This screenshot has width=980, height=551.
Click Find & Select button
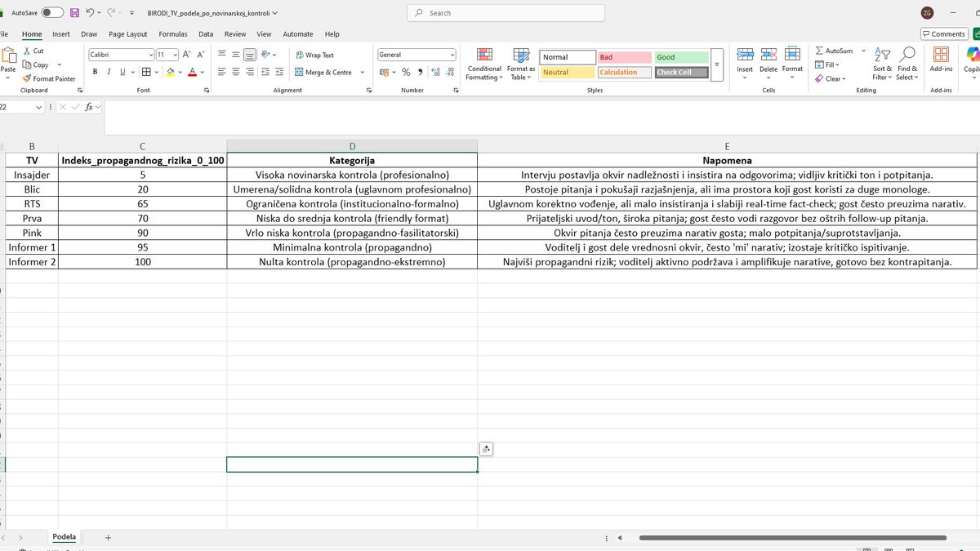907,64
